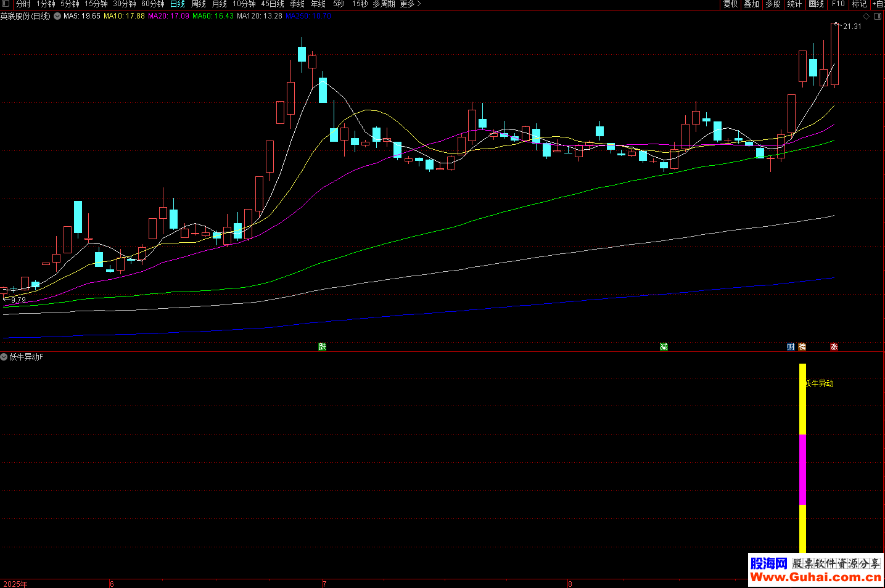Screen dimensions: 885x588
Task: Switch to the 15秒 period
Action: pyautogui.click(x=360, y=4)
